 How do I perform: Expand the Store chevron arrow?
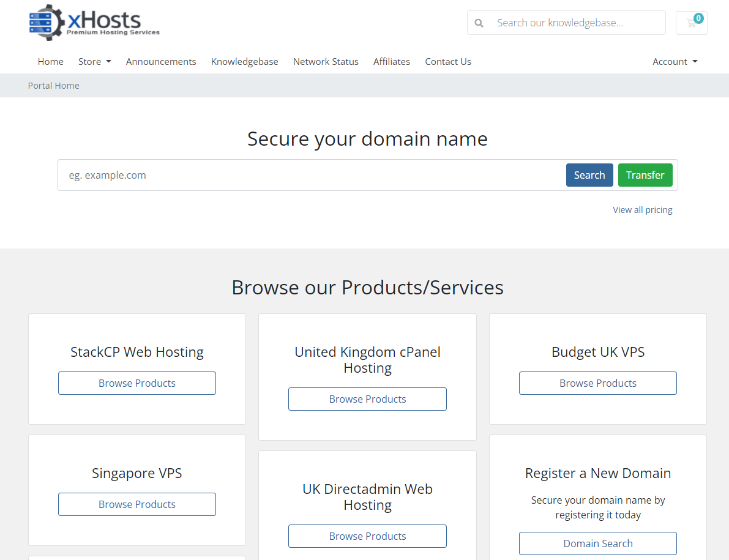tap(108, 61)
